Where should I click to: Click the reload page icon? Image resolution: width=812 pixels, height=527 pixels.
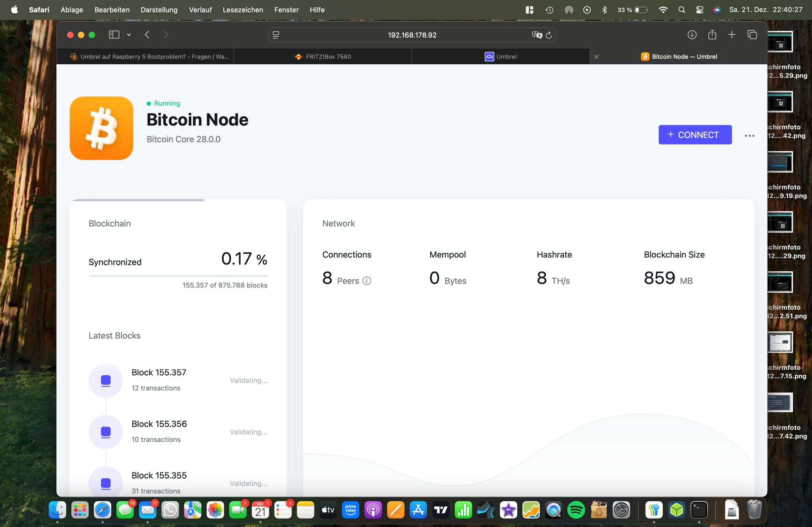pyautogui.click(x=549, y=35)
